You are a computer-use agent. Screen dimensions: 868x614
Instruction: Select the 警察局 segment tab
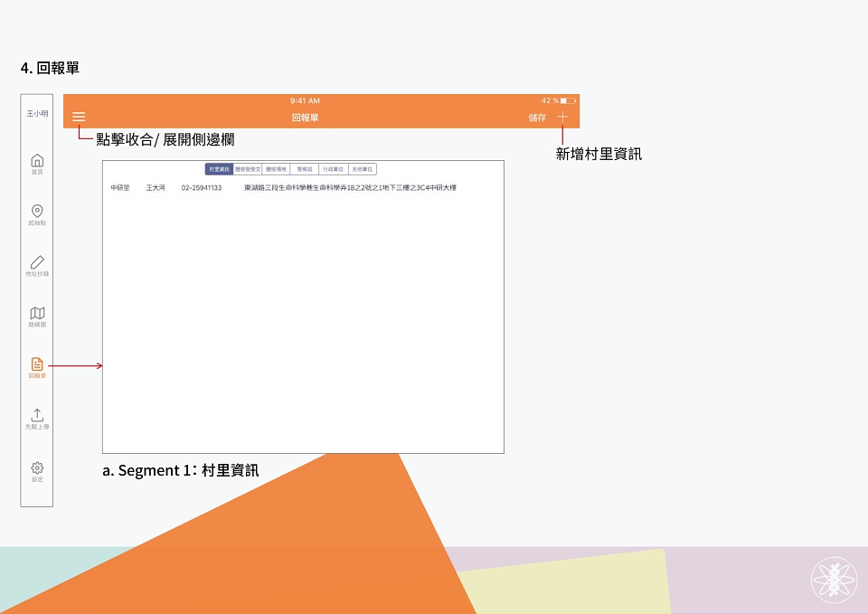[305, 169]
